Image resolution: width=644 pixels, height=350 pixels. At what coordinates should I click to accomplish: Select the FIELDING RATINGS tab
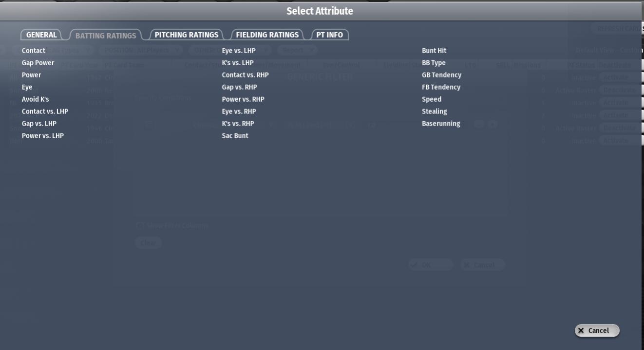tap(267, 35)
